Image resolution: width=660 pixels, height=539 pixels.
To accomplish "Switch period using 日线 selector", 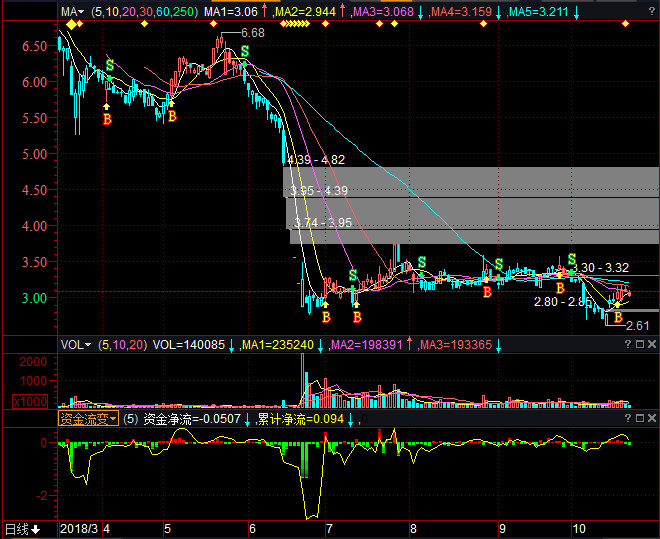I will pos(22,529).
